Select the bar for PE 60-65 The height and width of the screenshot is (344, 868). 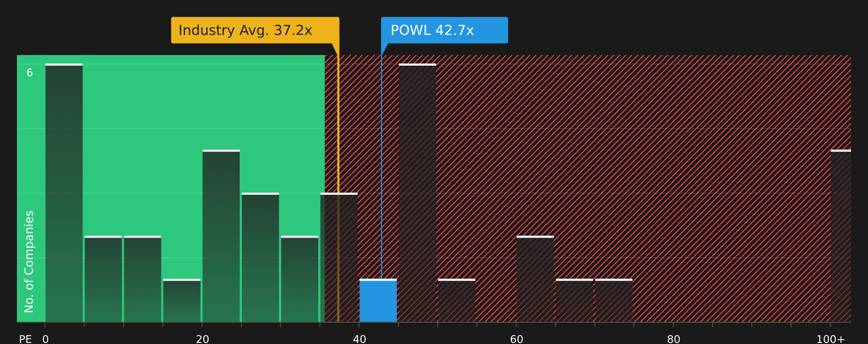[535, 279]
